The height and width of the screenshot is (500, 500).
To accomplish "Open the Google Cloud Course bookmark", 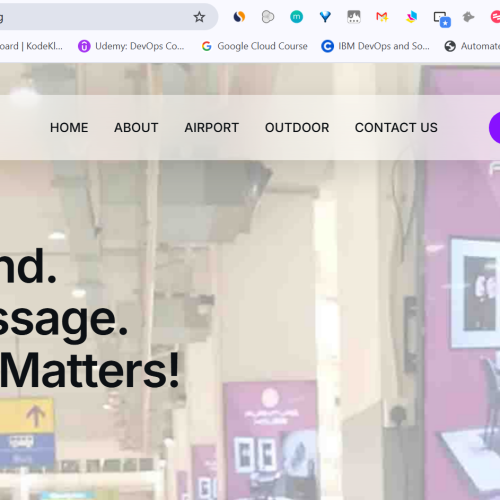I will (255, 46).
